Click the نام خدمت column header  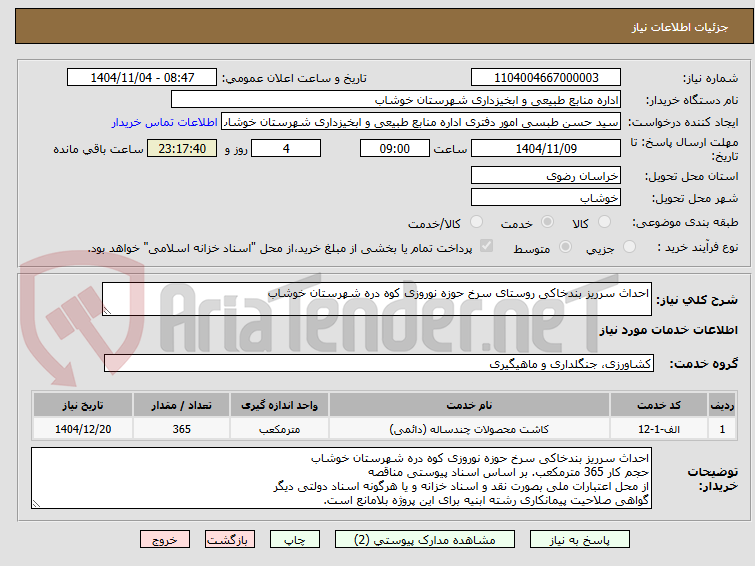click(469, 405)
